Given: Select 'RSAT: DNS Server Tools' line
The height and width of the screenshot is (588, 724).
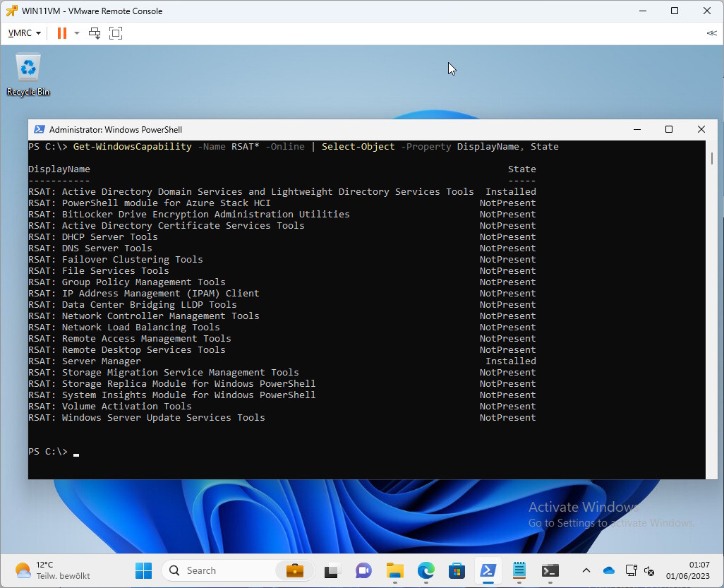Looking at the screenshot, I should [x=90, y=248].
